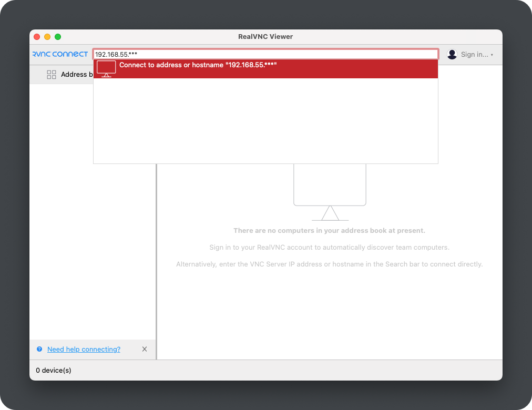Click the Alternatively, enter the VNC Server IP text
532x410 pixels.
pos(329,264)
